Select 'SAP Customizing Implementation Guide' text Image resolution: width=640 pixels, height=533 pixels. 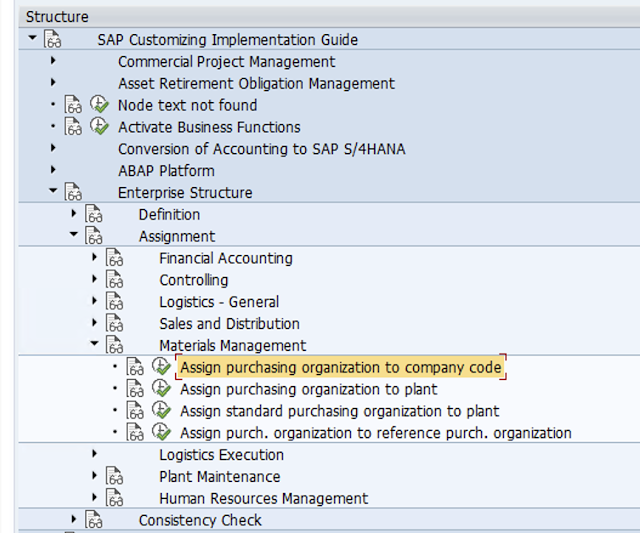(x=228, y=40)
